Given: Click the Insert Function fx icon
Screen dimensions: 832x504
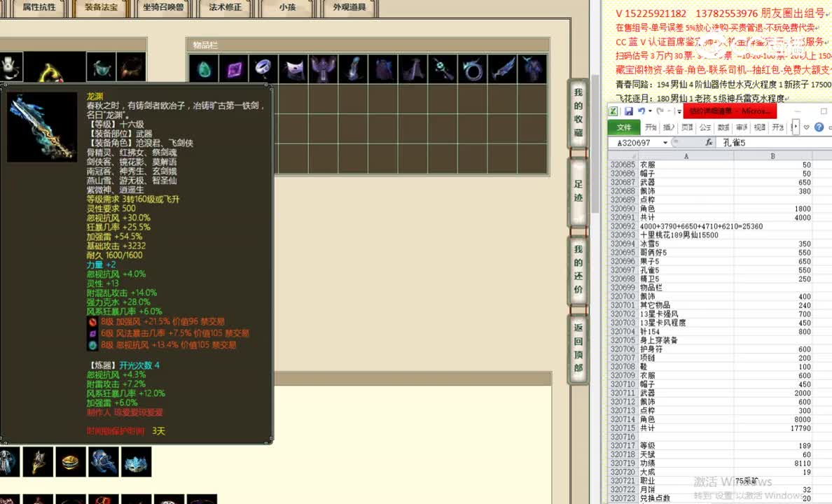Looking at the screenshot, I should tap(709, 142).
